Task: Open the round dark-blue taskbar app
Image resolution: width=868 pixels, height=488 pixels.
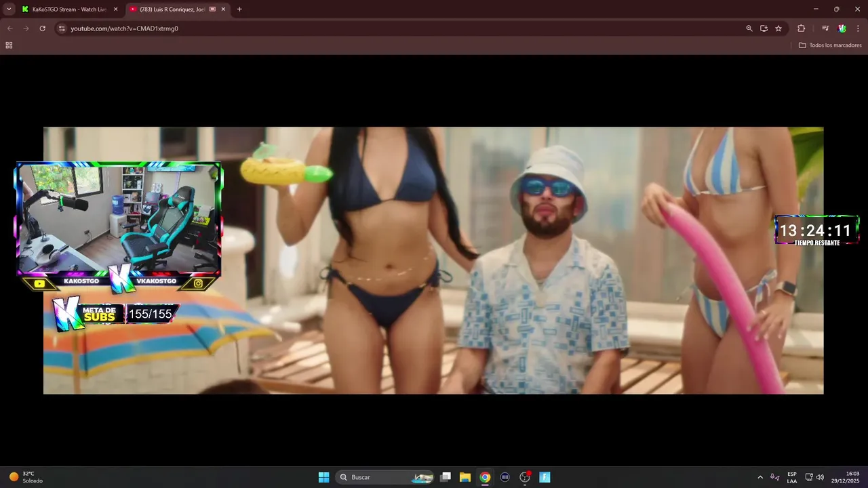Action: coord(505,477)
